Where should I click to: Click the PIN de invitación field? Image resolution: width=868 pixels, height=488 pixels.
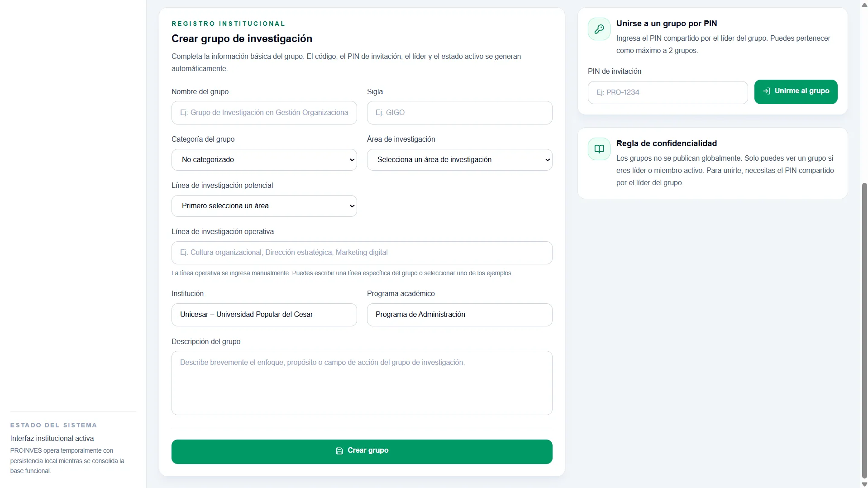pos(668,92)
